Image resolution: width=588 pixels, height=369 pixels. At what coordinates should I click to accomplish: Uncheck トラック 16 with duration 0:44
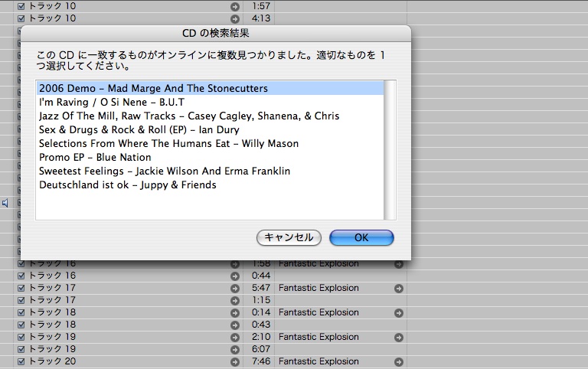21,276
